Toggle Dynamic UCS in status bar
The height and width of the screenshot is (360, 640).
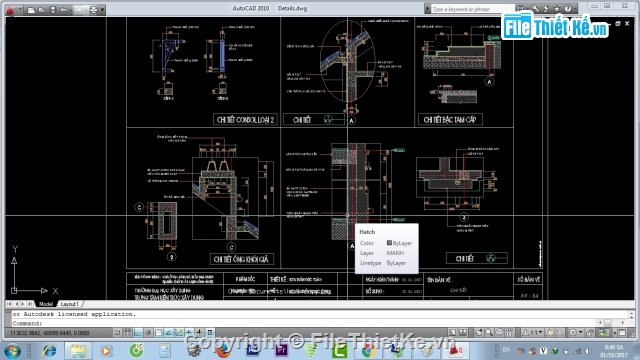179,333
